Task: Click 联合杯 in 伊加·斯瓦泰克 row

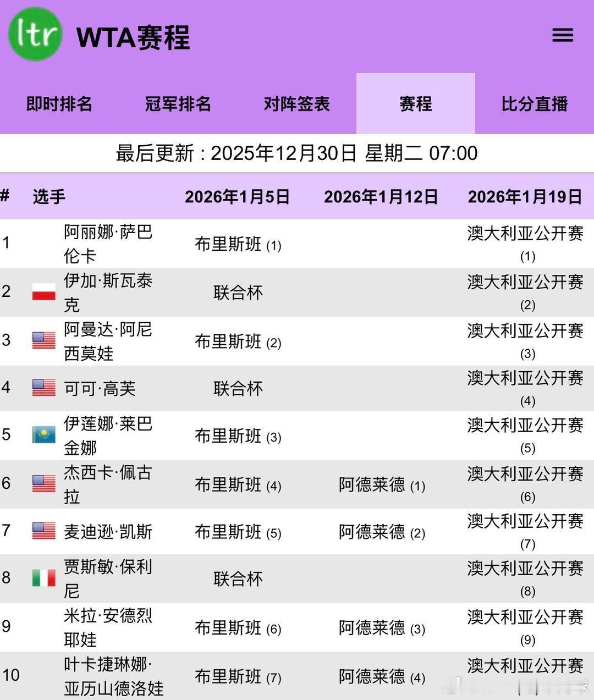Action: click(x=238, y=292)
